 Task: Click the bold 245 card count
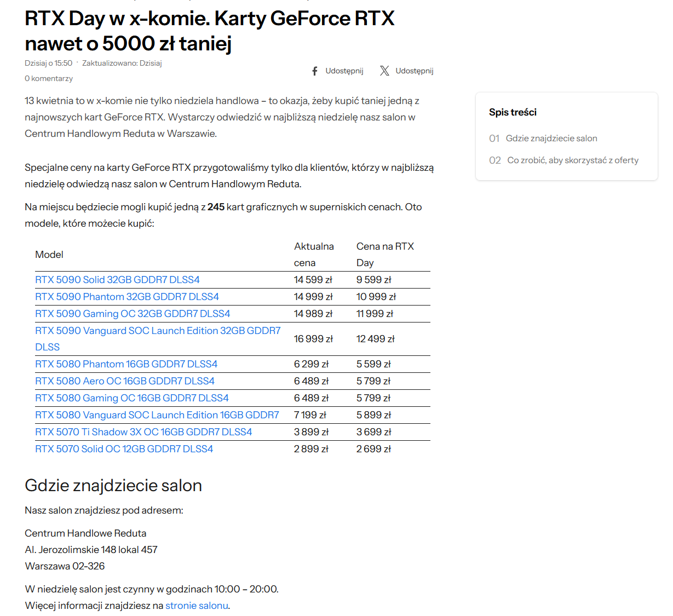(x=216, y=207)
